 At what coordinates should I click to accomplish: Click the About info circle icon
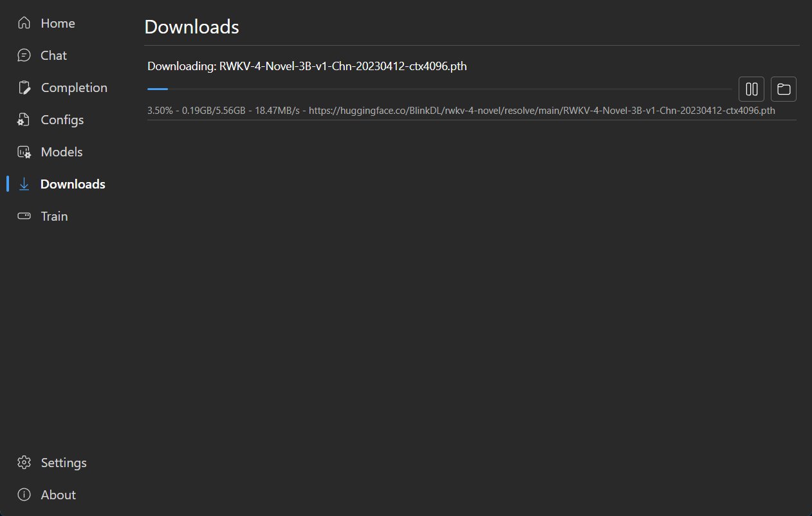(24, 495)
